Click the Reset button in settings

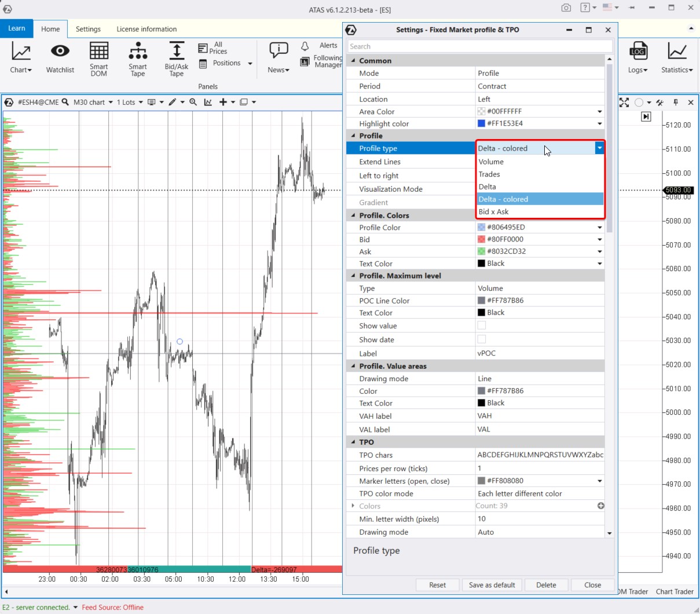pyautogui.click(x=437, y=585)
